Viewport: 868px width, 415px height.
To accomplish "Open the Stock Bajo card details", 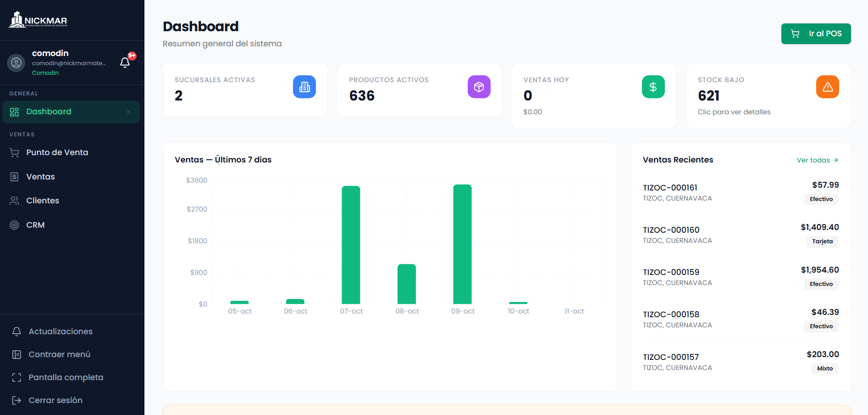I will point(768,96).
